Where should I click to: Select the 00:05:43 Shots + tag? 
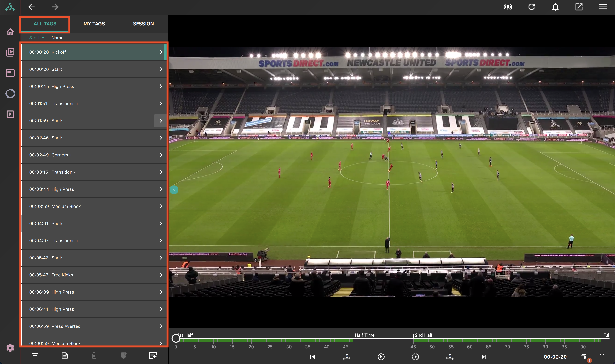(94, 258)
